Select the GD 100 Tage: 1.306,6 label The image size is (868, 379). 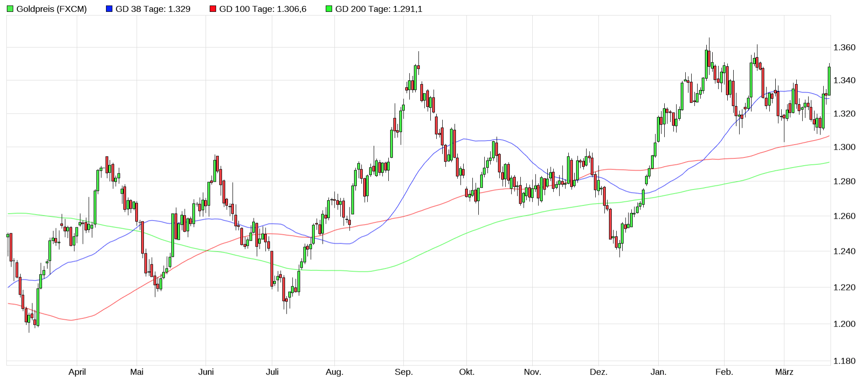click(263, 9)
